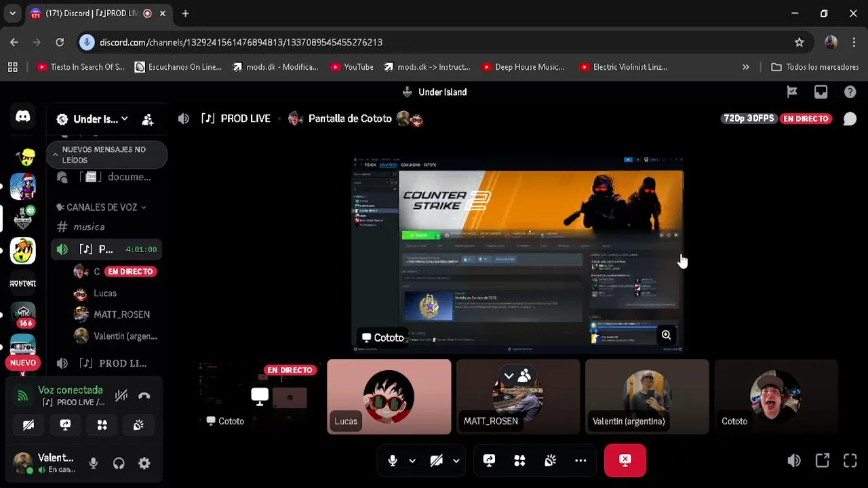Open the musica text channel
868x488 pixels.
[x=108, y=227]
